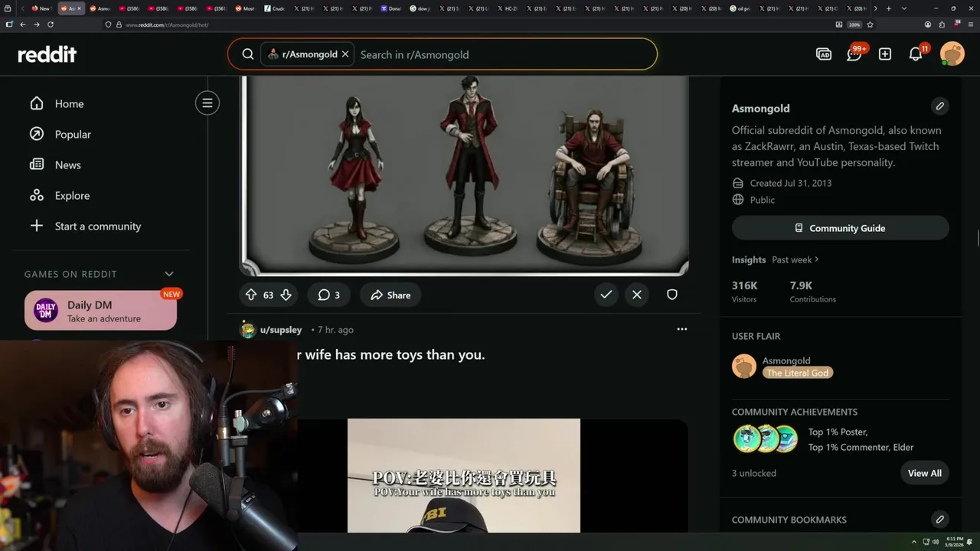This screenshot has height=551, width=980.
Task: Open Firefox account icon in toolbar
Action: click(x=928, y=24)
